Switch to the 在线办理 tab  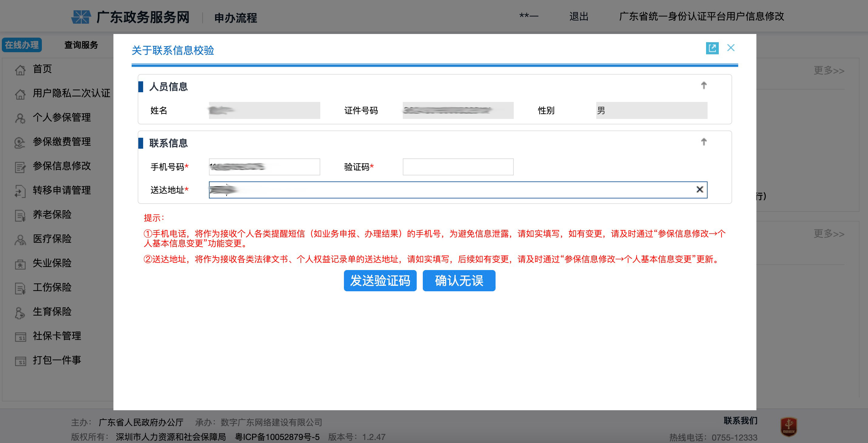coord(22,45)
